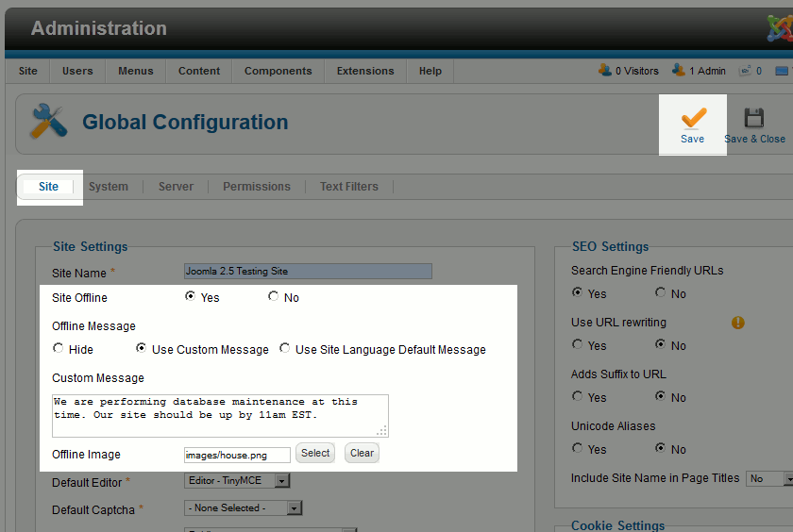The height and width of the screenshot is (532, 793).
Task: Enable Search Engine Friendly URLs Yes
Action: pos(577,292)
